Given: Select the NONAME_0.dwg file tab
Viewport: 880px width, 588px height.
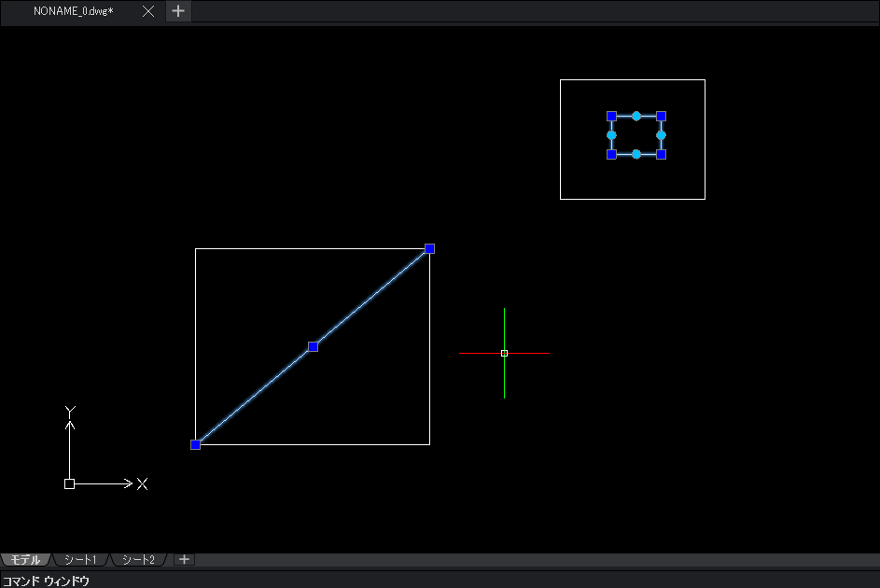Looking at the screenshot, I should [x=74, y=11].
